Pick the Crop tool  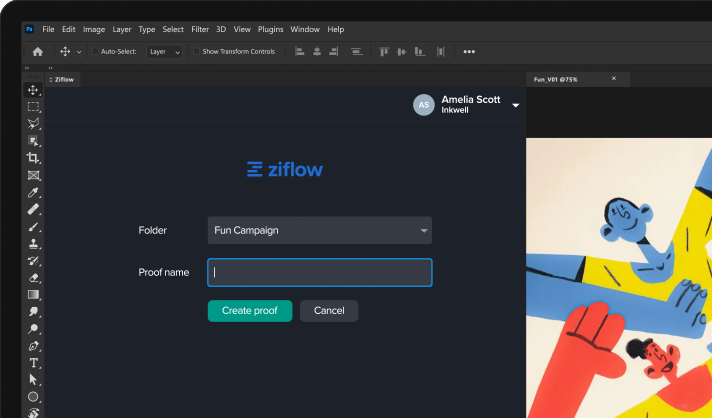tap(33, 158)
